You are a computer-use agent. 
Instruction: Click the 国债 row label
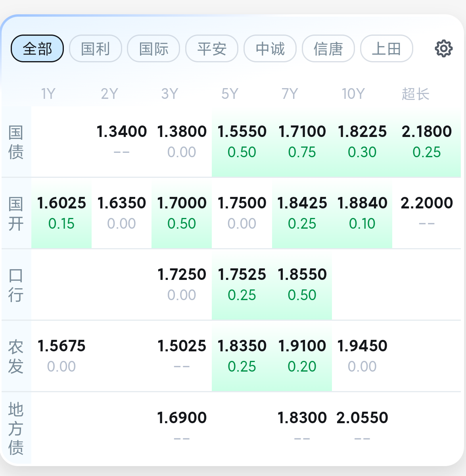16,142
